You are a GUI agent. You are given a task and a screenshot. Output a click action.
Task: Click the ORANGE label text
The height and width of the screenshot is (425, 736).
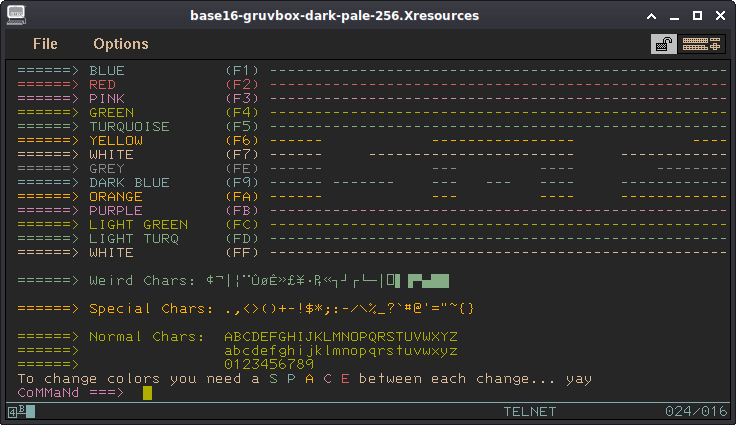pos(116,197)
